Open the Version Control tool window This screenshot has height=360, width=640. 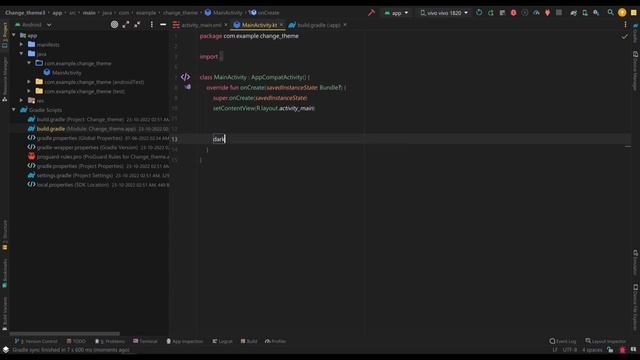click(36, 341)
